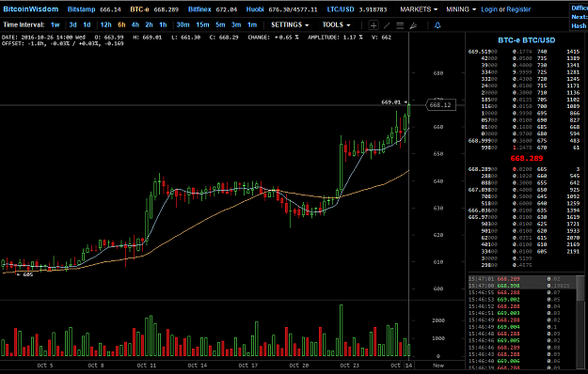Click the draw-eraser pencil icon
Viewport: 588px width, 374px height.
coord(413,25)
